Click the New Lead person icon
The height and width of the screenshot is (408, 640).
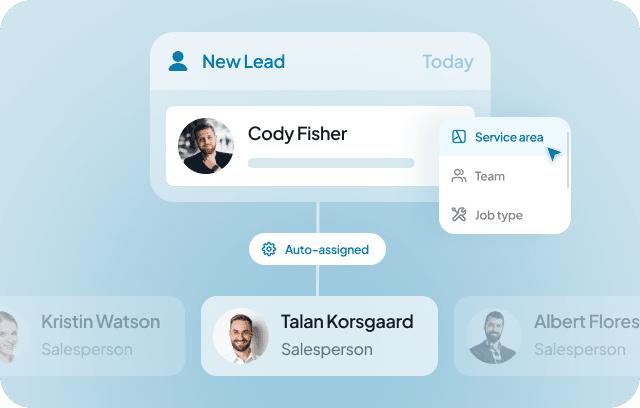pos(178,62)
